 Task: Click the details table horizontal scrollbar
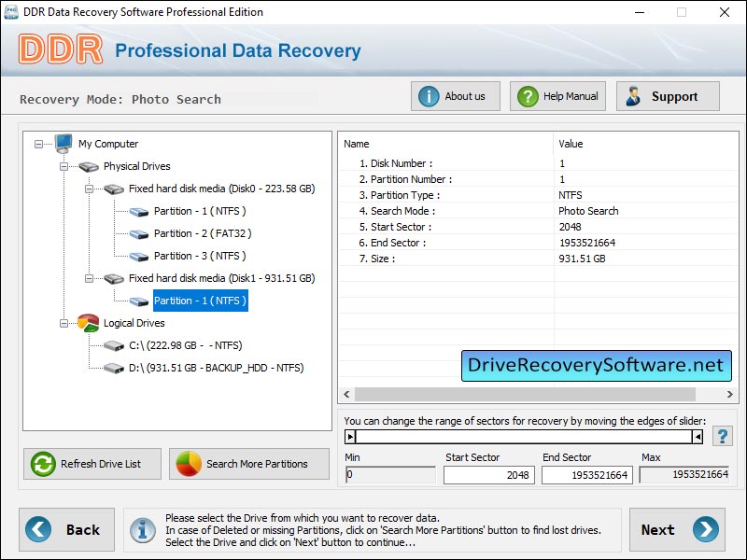[525, 394]
